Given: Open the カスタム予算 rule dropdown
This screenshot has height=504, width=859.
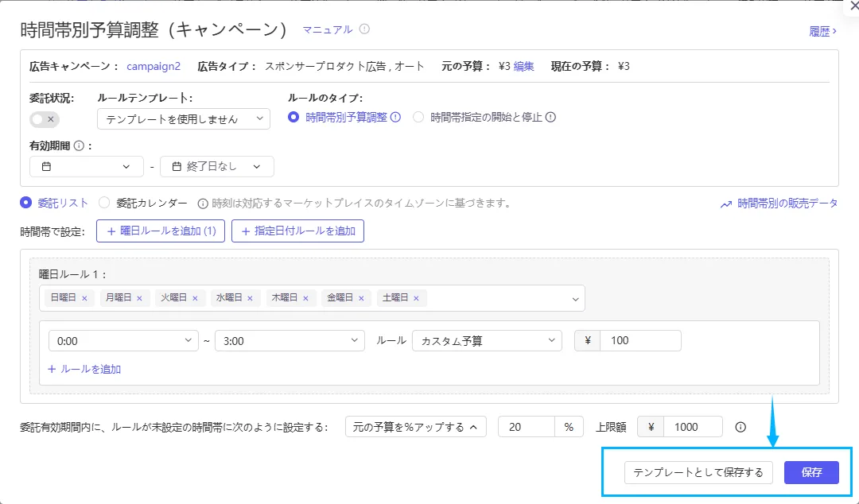Looking at the screenshot, I should pos(487,341).
